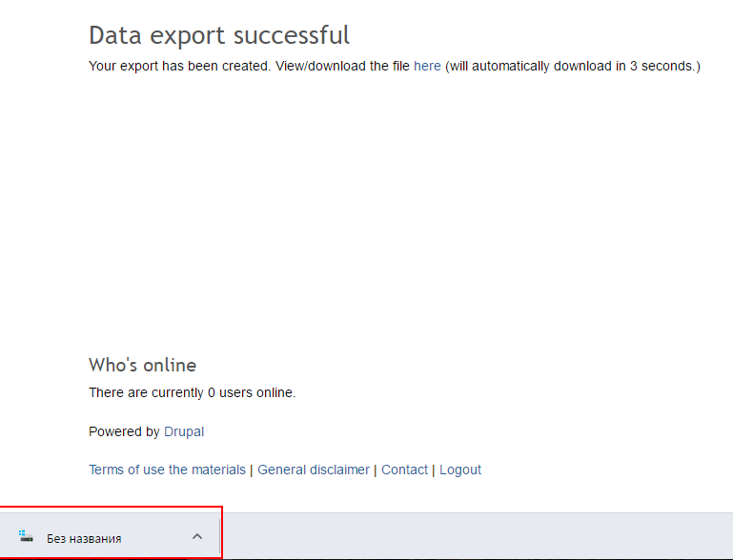
Task: Click the '0 users online' status text
Action: pyautogui.click(x=248, y=392)
